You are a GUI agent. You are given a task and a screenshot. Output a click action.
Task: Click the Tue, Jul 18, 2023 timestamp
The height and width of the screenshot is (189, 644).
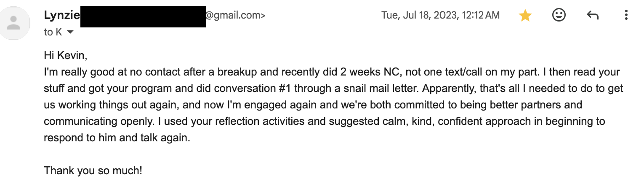[x=441, y=16]
